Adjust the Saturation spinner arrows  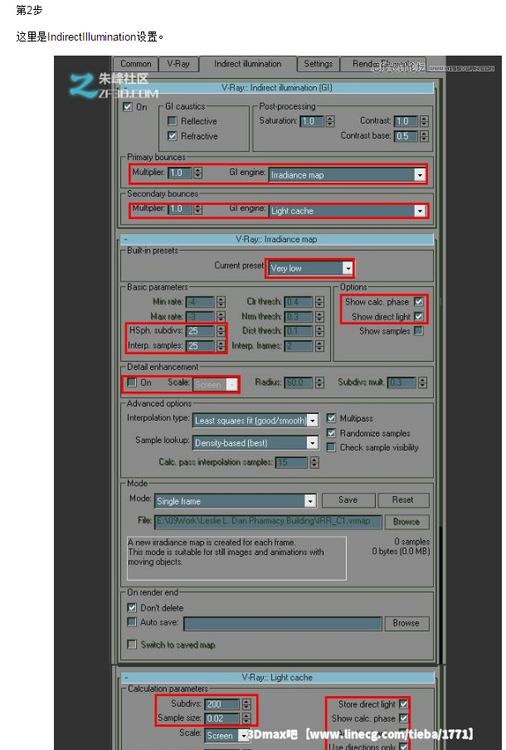(330, 121)
